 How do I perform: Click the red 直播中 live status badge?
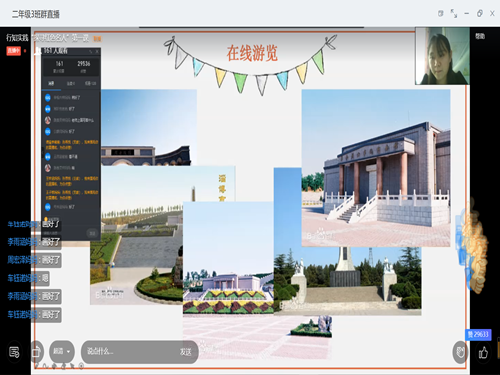tap(14, 51)
